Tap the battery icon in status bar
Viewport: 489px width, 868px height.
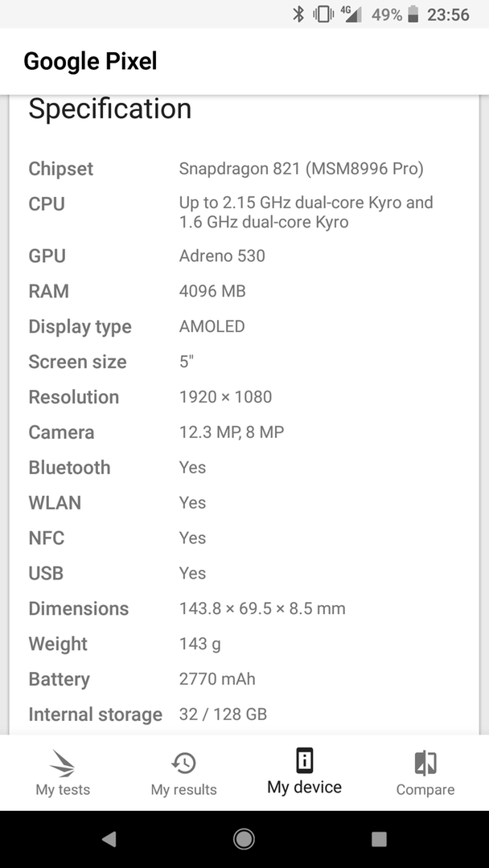413,14
